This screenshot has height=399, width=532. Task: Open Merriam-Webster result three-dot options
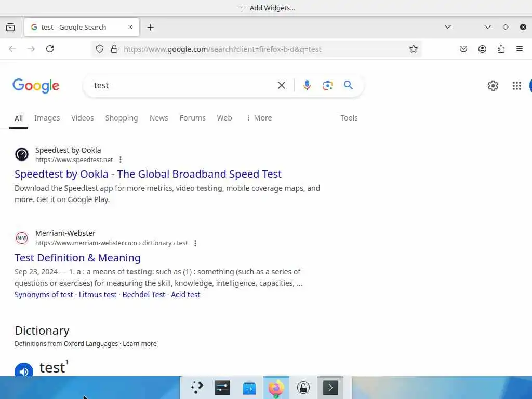click(x=195, y=243)
